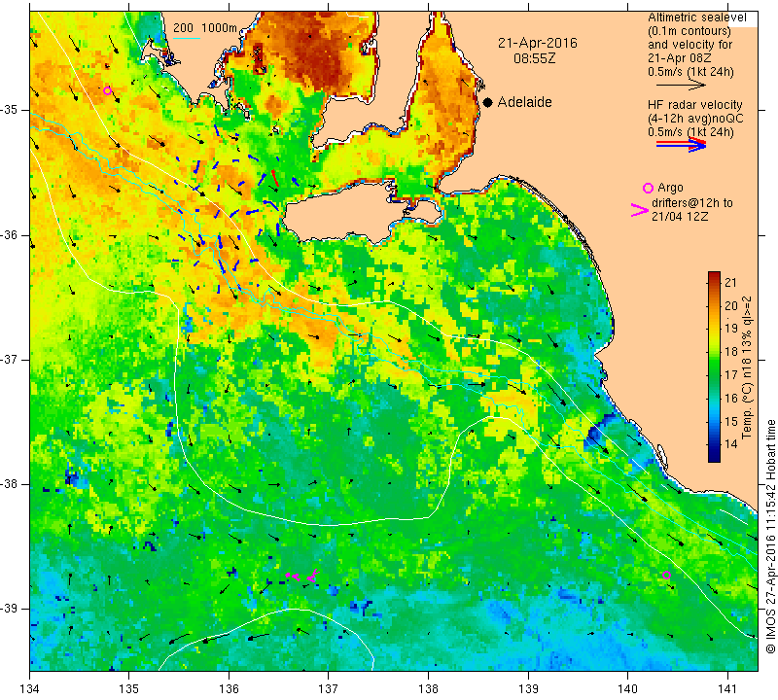Click the '0.5m/s (1kt 24h)' altimetric scale text
Image resolution: width=778 pixels, height=700 pixels.
pos(690,72)
